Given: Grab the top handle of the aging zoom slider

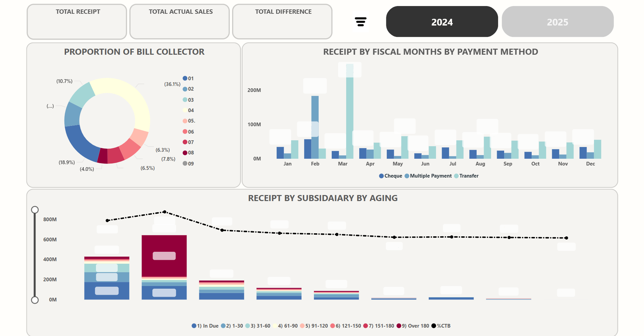Looking at the screenshot, I should [x=35, y=210].
